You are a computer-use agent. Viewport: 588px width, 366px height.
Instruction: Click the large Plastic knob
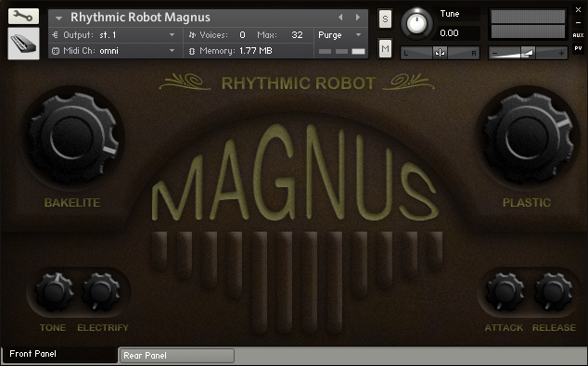click(x=529, y=137)
